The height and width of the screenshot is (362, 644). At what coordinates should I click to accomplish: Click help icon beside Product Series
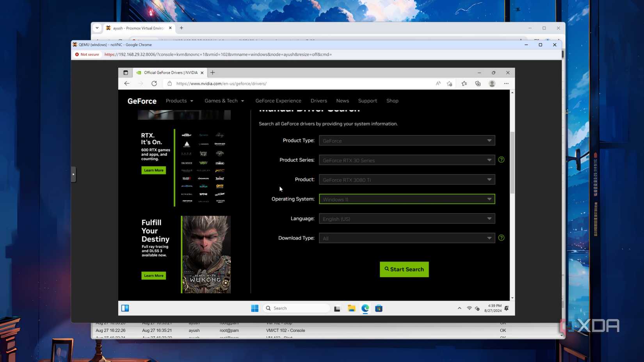point(502,160)
